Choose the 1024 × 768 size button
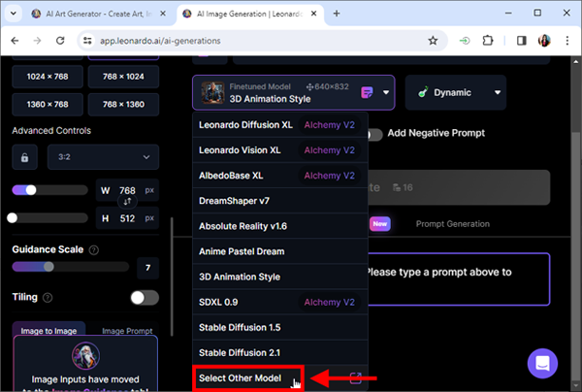Viewport: 582px width, 392px height. click(48, 77)
